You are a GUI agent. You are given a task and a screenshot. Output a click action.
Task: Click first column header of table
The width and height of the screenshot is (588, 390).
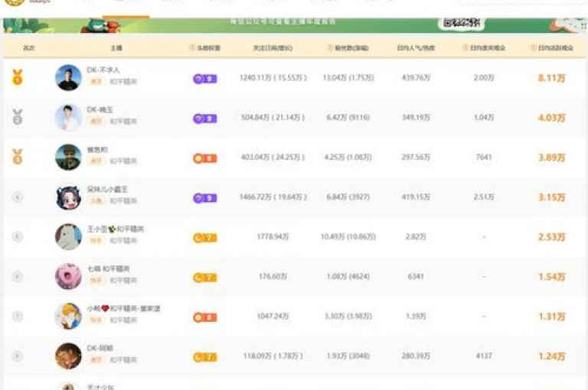click(x=28, y=47)
